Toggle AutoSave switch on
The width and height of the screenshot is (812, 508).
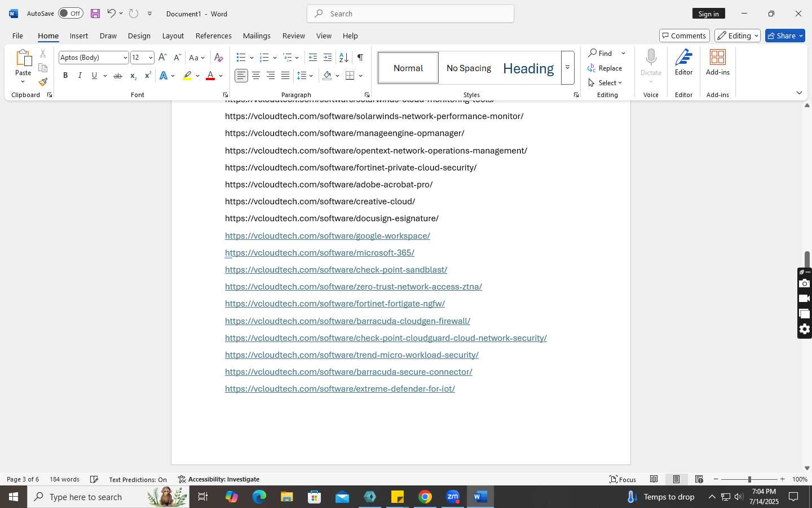point(70,14)
